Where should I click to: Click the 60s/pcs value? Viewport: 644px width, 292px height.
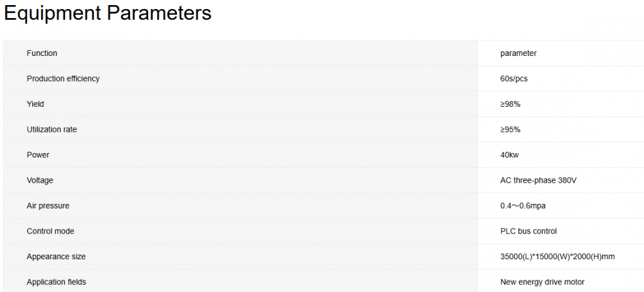[514, 78]
